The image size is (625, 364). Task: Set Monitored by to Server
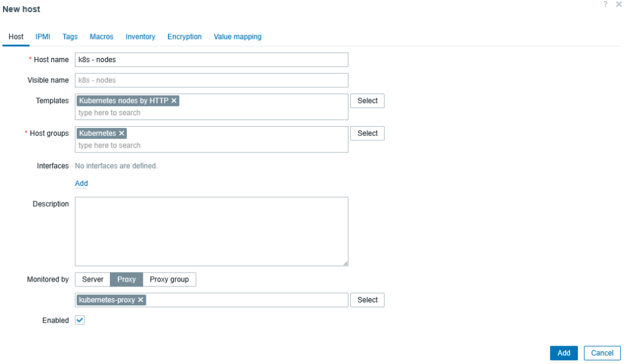click(x=93, y=279)
